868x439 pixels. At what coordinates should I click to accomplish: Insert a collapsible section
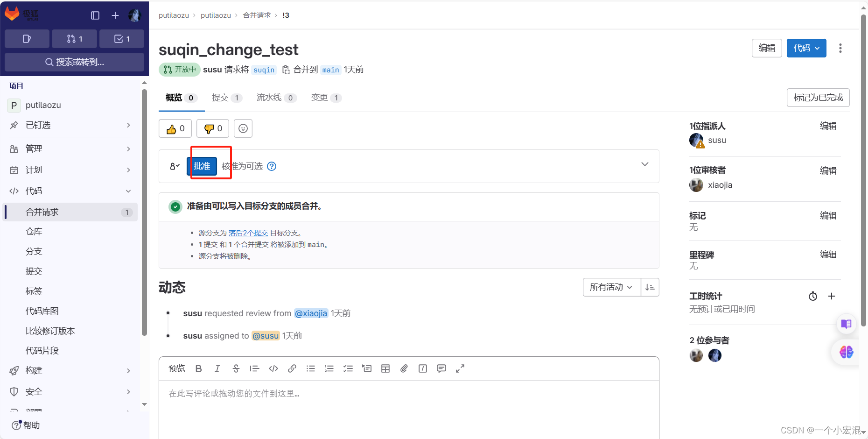[x=367, y=368]
